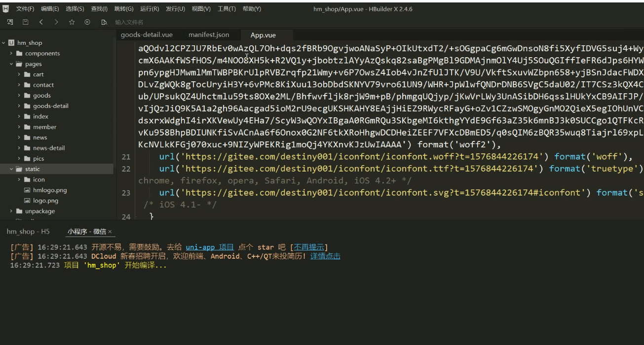Click the components folder icon
The height and width of the screenshot is (345, 644).
tap(19, 53)
